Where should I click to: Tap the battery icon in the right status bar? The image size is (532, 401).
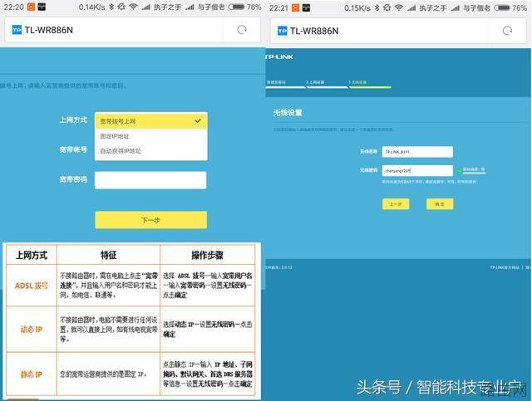click(502, 7)
